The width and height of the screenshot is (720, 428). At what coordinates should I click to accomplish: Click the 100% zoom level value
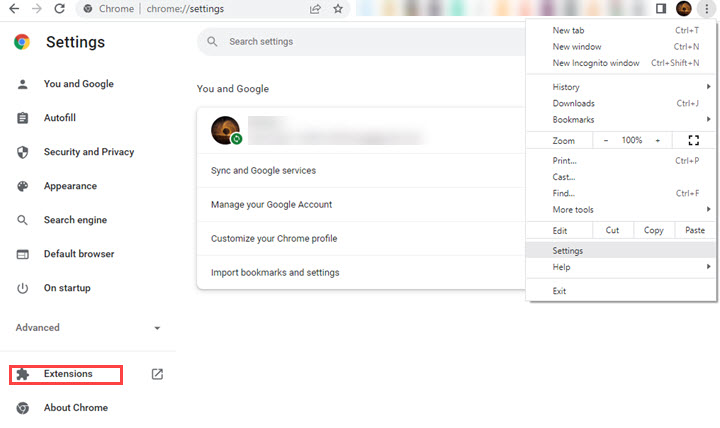pyautogui.click(x=632, y=141)
